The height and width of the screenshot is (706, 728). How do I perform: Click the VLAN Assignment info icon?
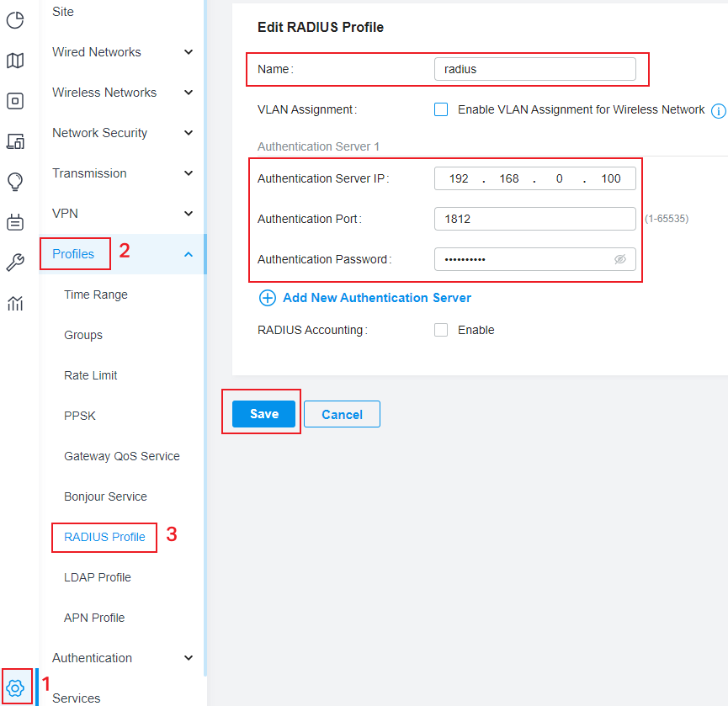(718, 111)
